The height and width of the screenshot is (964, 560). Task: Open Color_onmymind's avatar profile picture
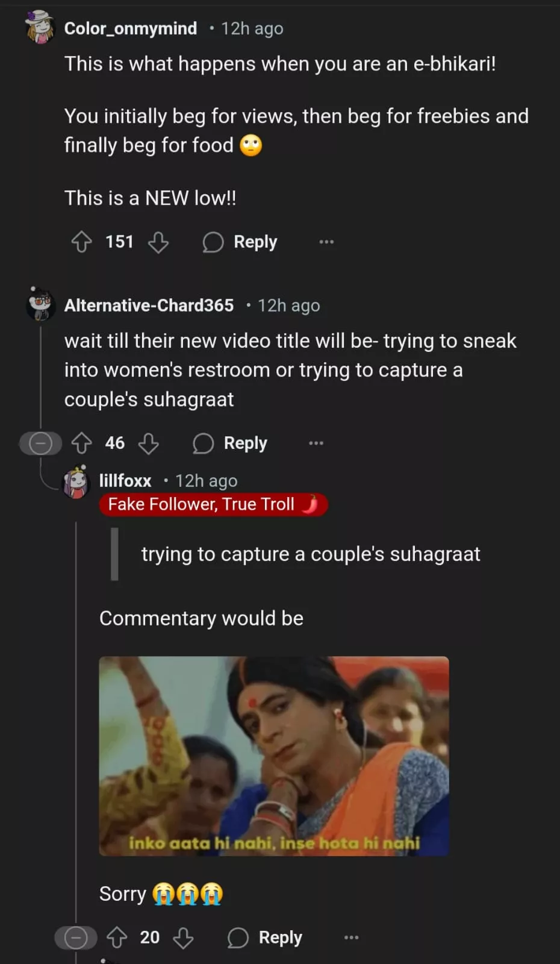40,27
